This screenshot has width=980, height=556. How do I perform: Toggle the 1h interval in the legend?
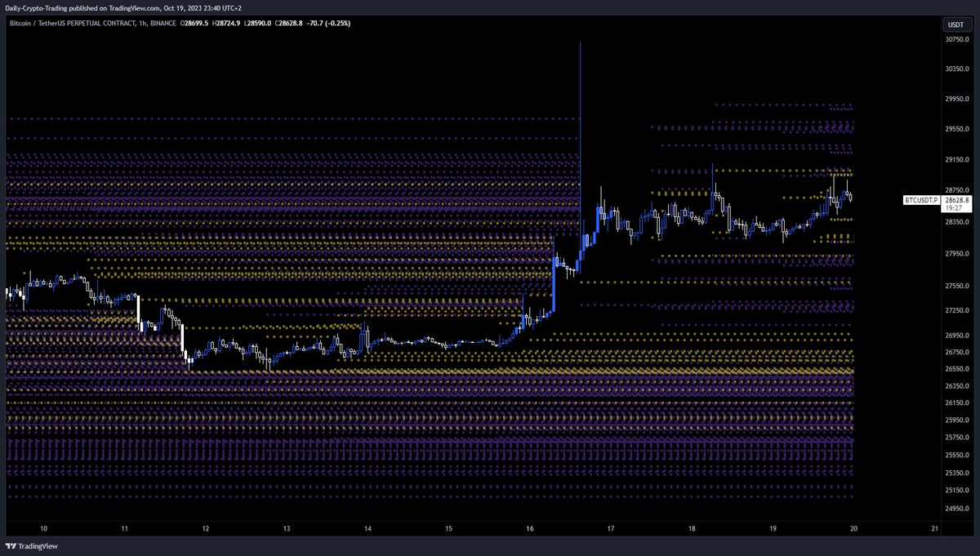[x=145, y=24]
